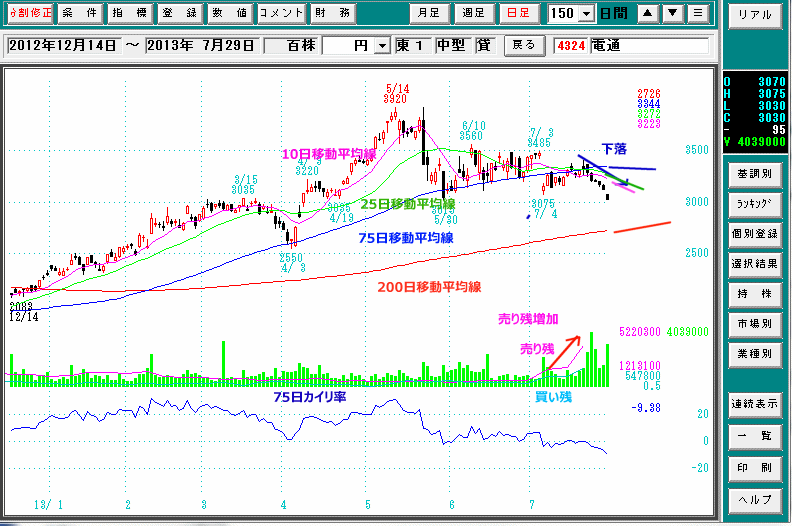Click the 6/10 3560 price marker
Image resolution: width=792 pixels, height=526 pixels.
click(x=472, y=130)
